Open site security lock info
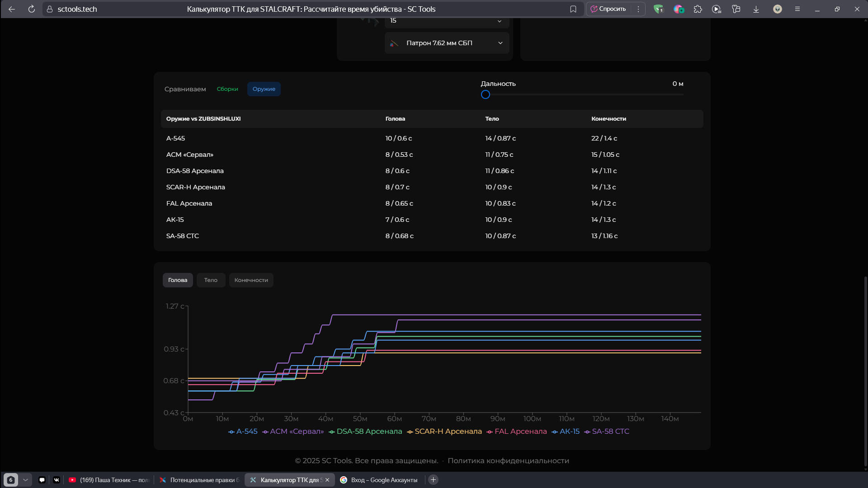This screenshot has width=868, height=488. 50,9
